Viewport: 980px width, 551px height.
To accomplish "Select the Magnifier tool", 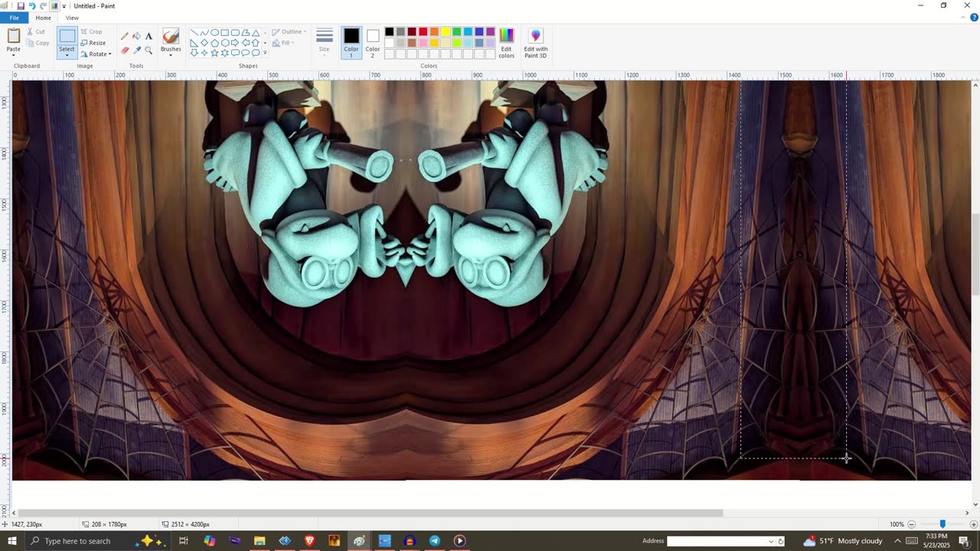I will pyautogui.click(x=149, y=51).
